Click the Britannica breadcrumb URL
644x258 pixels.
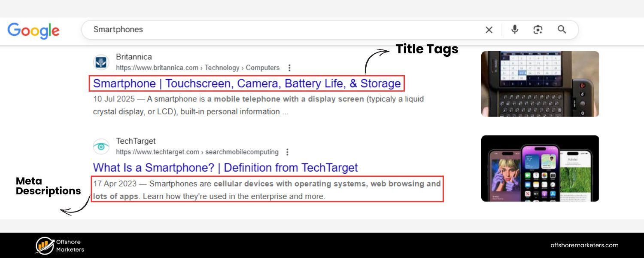[x=197, y=68]
